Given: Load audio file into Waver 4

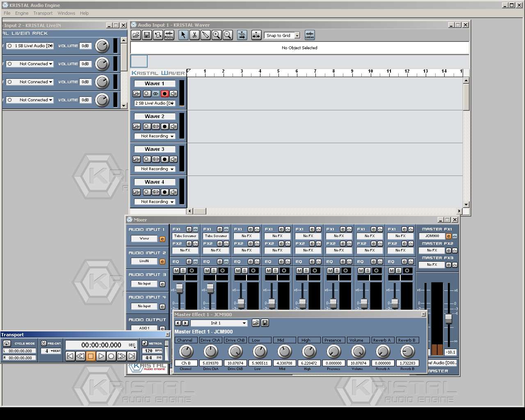Looking at the screenshot, I should (137, 192).
